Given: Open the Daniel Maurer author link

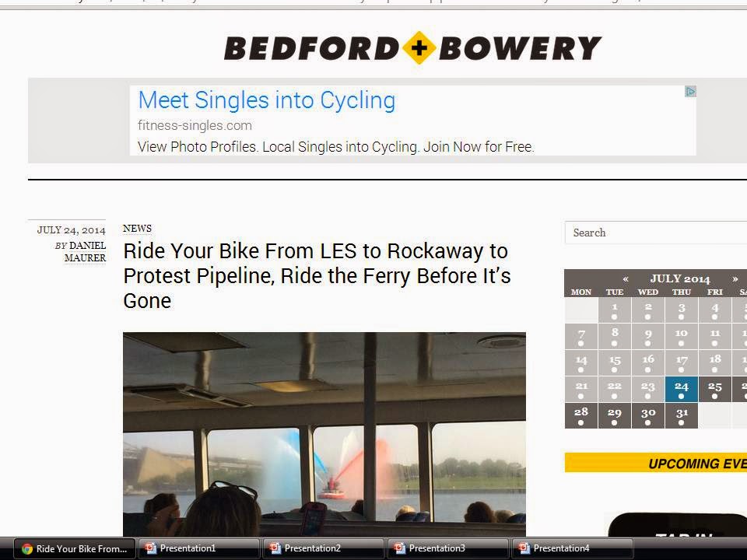Looking at the screenshot, I should coord(86,251).
